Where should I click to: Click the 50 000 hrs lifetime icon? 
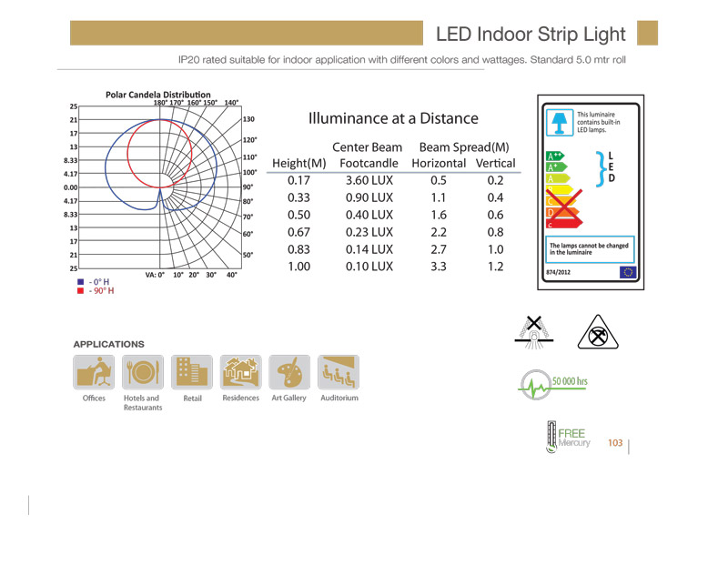tap(552, 385)
